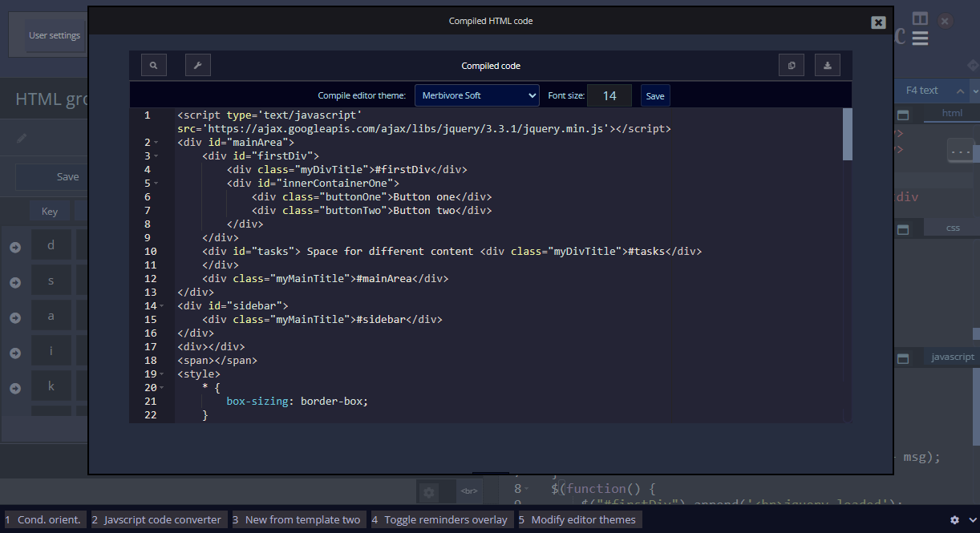Image resolution: width=980 pixels, height=533 pixels.
Task: Click the pencil edit icon behind the dialog
Action: click(22, 138)
